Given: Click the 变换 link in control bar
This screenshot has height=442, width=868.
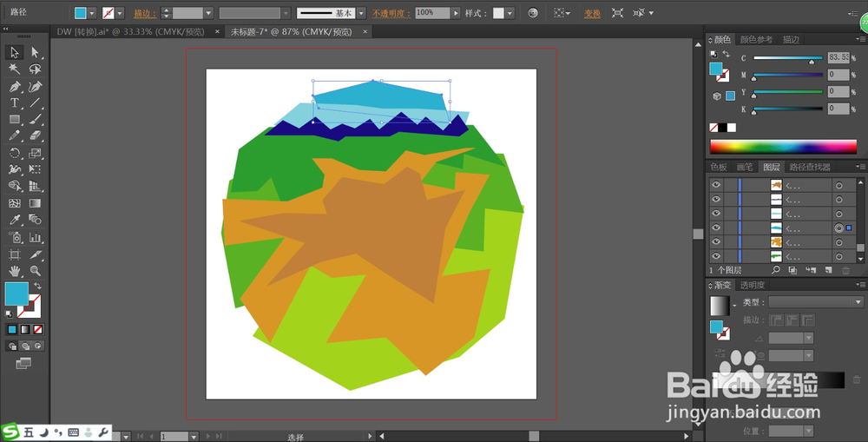Looking at the screenshot, I should point(592,13).
